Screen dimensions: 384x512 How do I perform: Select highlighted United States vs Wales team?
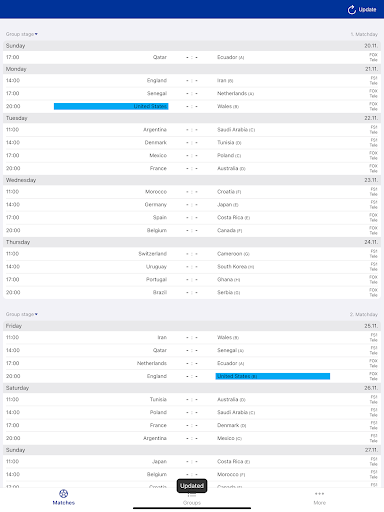(x=111, y=106)
